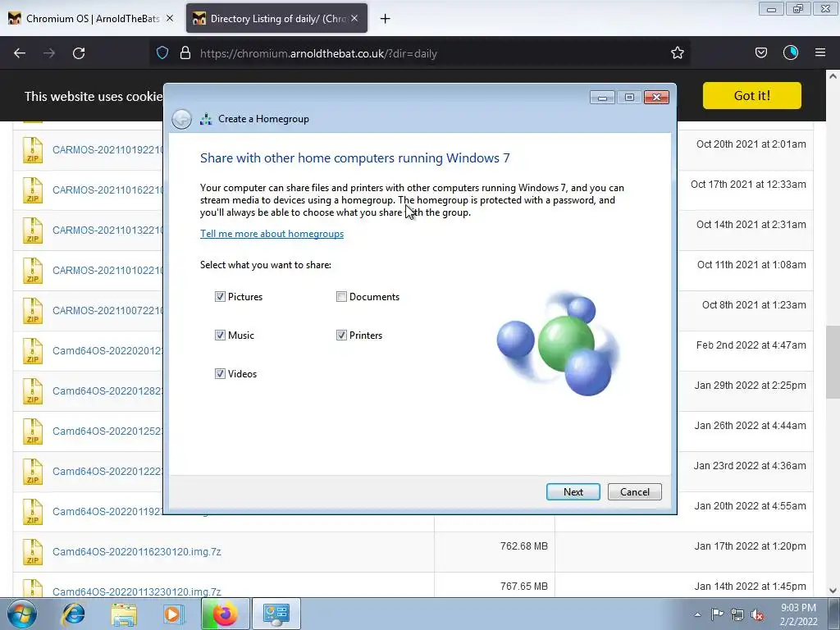Enable the Documents sharing checkbox

(x=341, y=297)
